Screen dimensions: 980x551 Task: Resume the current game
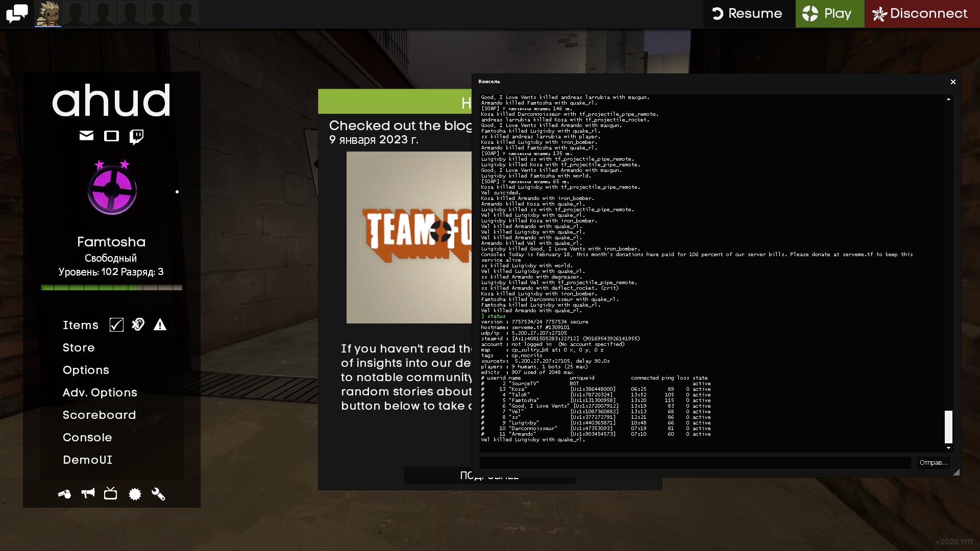click(748, 13)
